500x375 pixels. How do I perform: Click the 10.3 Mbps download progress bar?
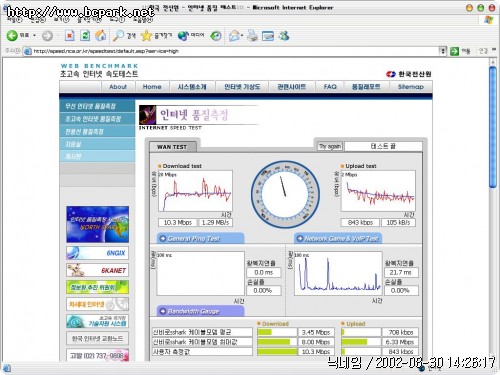coord(277,351)
